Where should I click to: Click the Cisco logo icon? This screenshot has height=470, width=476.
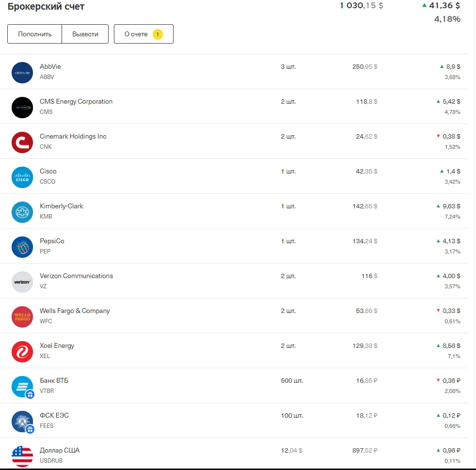coord(22,176)
